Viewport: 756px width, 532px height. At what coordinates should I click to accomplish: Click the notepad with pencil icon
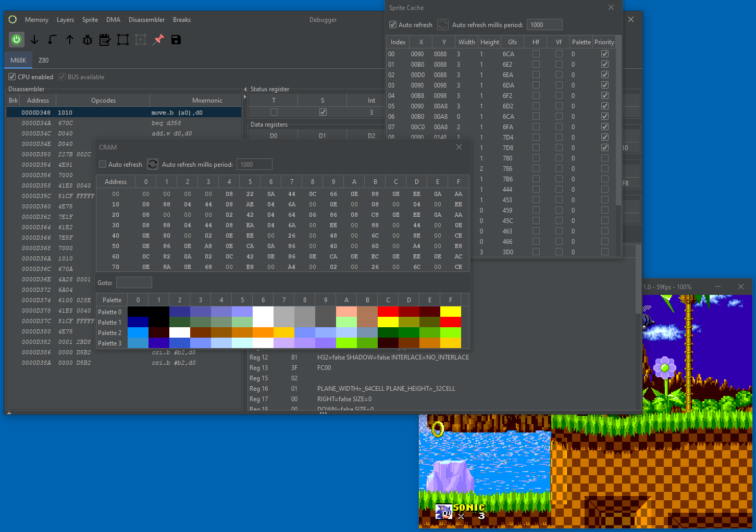pos(105,40)
